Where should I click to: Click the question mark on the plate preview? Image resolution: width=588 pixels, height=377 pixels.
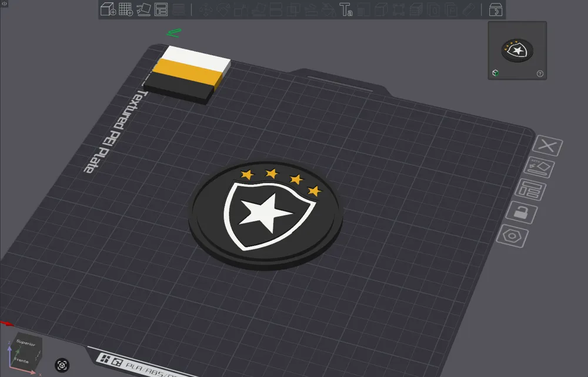[x=539, y=73]
